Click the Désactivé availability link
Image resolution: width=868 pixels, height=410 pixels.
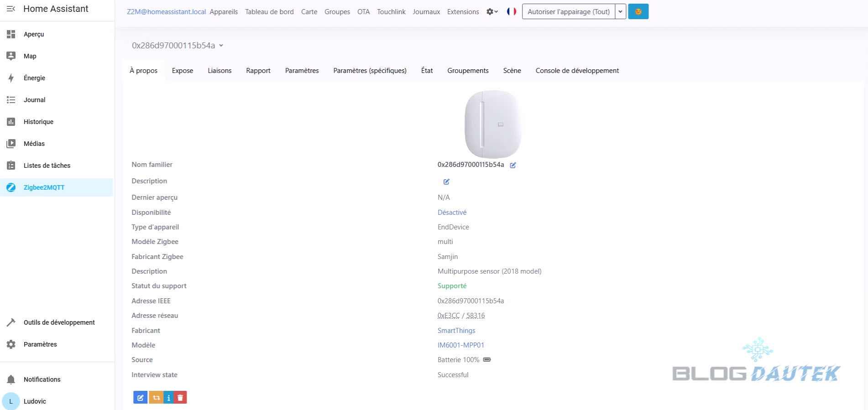pyautogui.click(x=452, y=213)
